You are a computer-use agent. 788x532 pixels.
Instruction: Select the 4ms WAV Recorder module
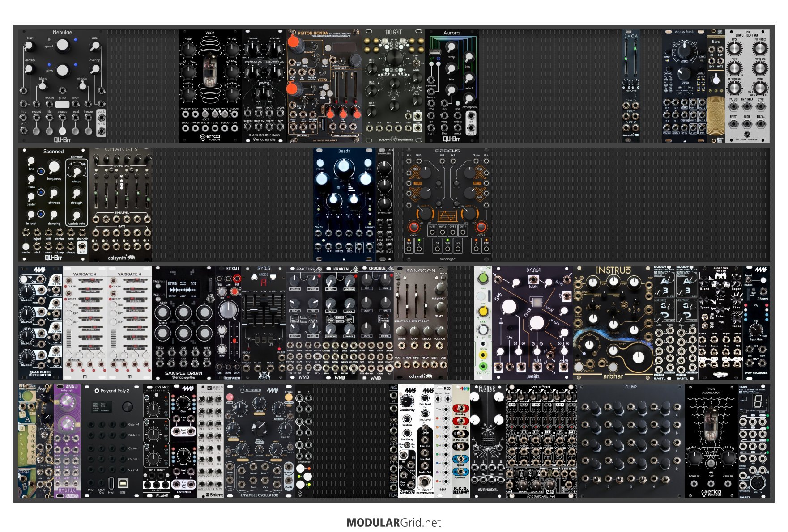click(756, 323)
